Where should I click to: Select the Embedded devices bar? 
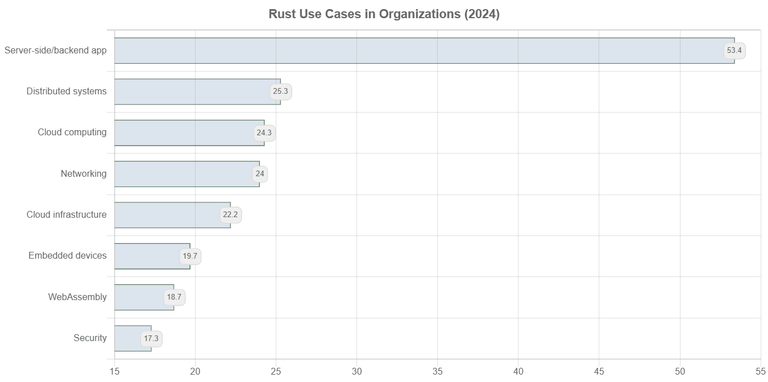coord(152,256)
